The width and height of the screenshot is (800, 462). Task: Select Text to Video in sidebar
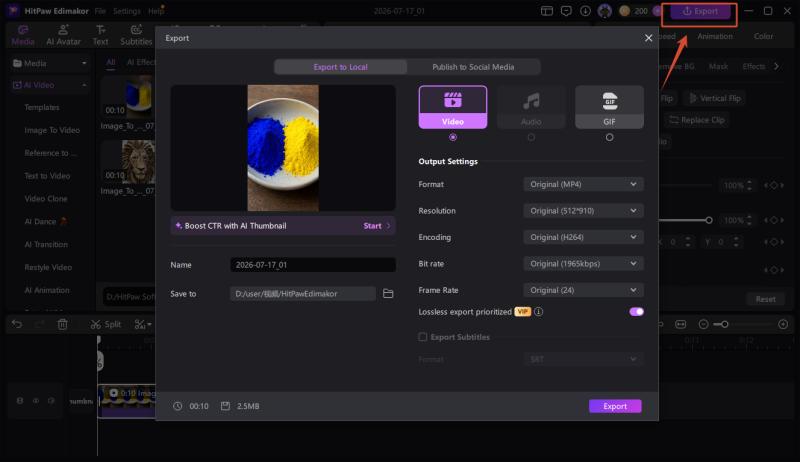point(47,176)
